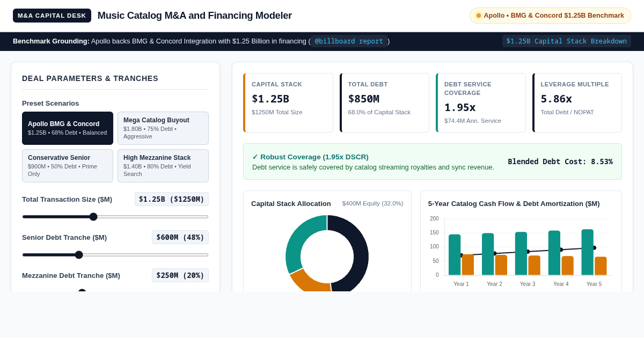
Task: Click the $1.25B Capital Stack Breakdown tag
Action: click(567, 41)
